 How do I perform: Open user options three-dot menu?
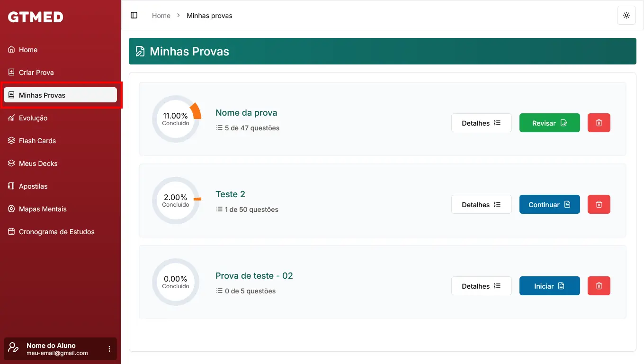point(109,349)
